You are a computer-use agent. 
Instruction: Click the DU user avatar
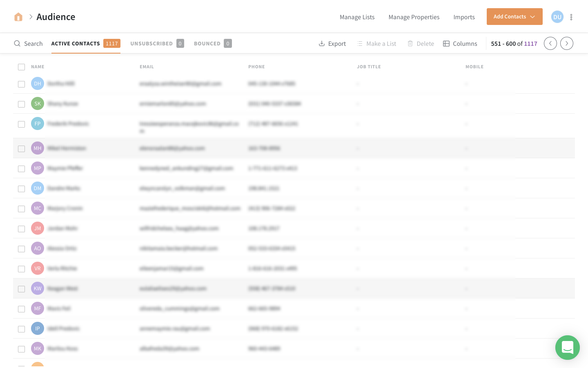(x=557, y=17)
